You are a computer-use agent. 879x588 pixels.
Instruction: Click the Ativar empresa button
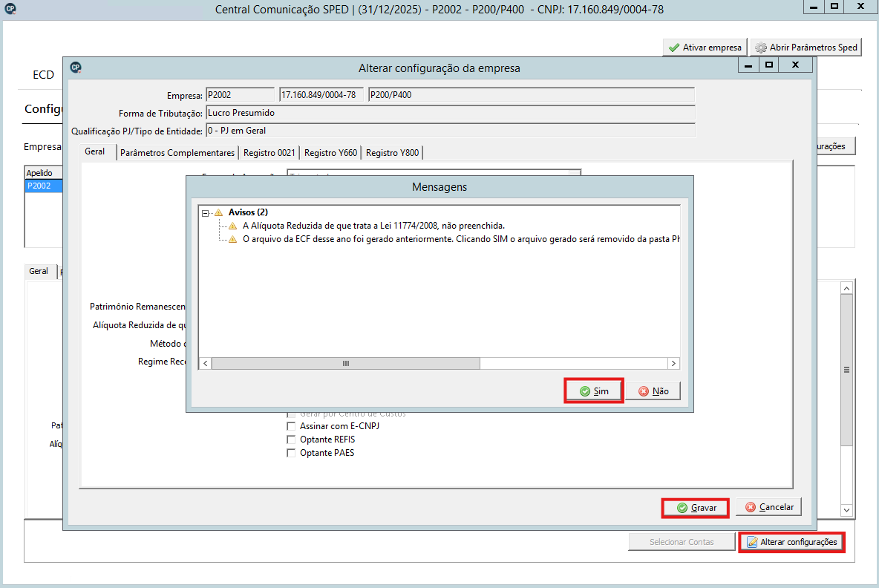(705, 48)
